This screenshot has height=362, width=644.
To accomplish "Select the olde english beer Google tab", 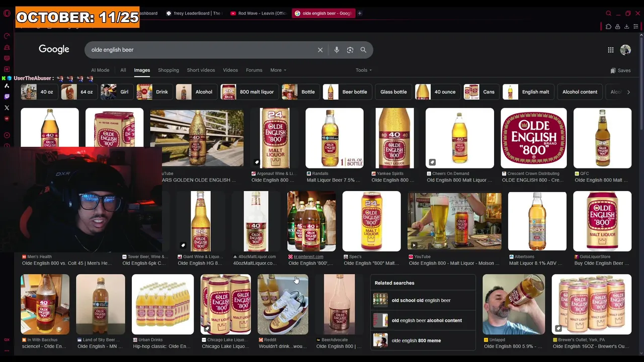I will pyautogui.click(x=323, y=13).
